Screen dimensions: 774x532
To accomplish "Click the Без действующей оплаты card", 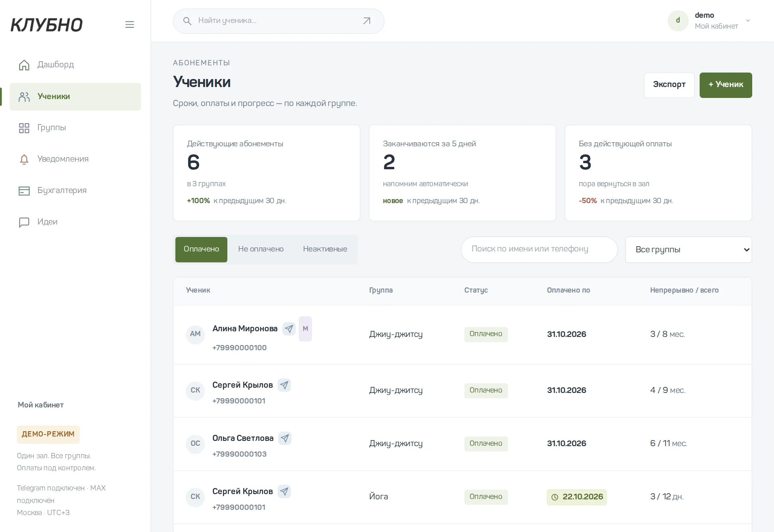I will [658, 173].
